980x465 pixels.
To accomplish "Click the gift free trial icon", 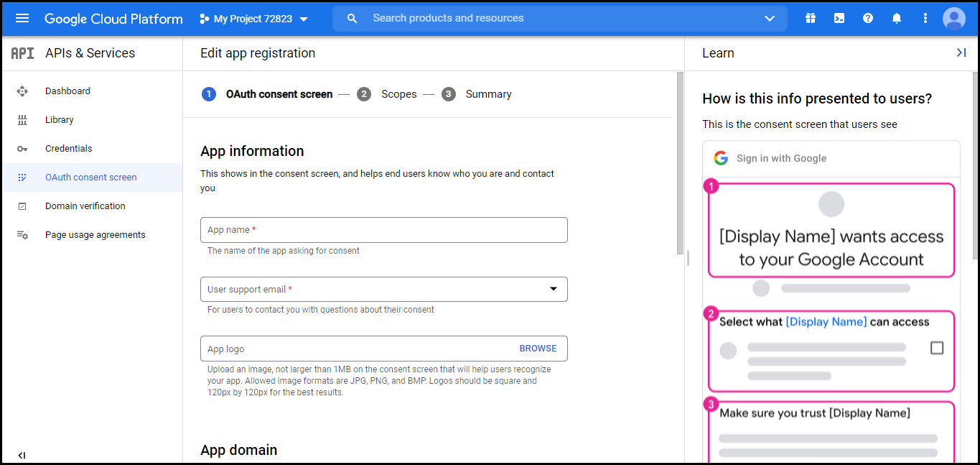I will [x=811, y=19].
